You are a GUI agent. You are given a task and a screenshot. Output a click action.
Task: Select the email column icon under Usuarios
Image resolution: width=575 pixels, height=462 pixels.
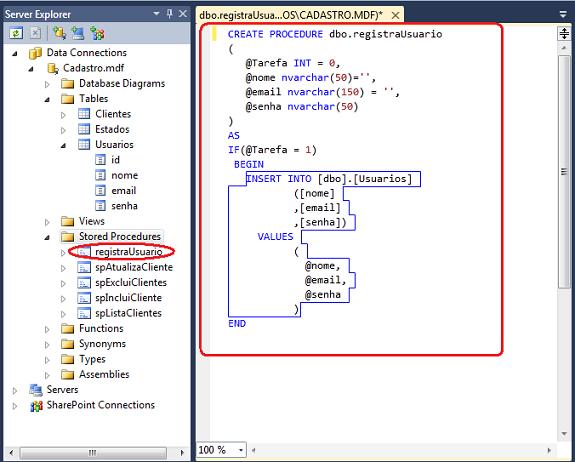[100, 191]
